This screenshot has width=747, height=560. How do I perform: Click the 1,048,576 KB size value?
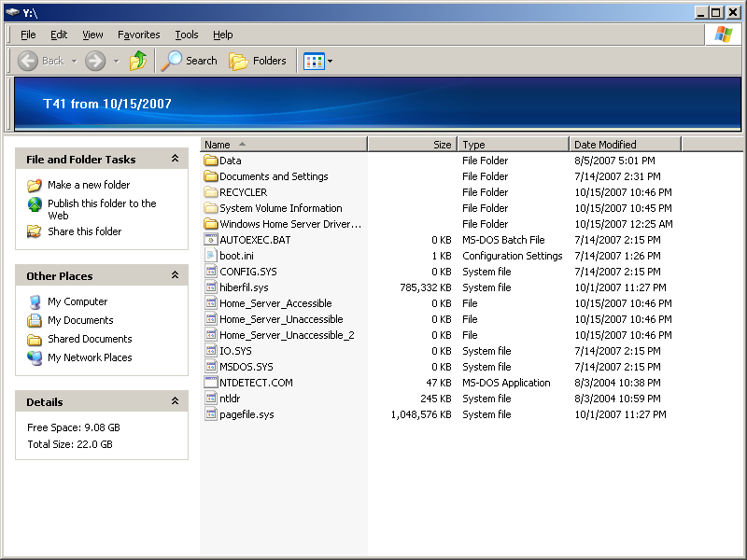pyautogui.click(x=421, y=414)
